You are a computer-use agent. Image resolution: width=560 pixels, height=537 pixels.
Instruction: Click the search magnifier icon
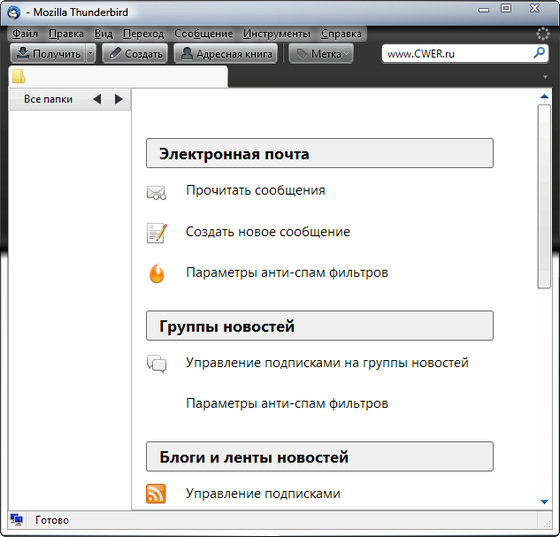click(539, 53)
